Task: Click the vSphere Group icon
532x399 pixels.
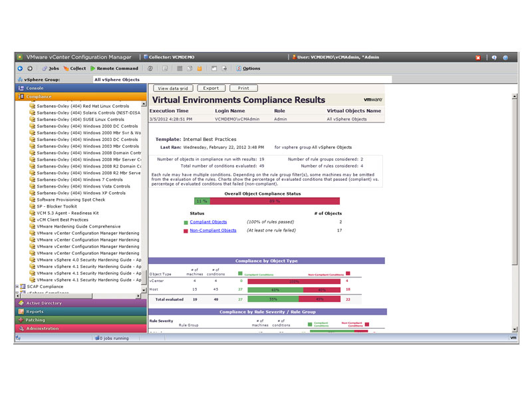Action: 21,80
